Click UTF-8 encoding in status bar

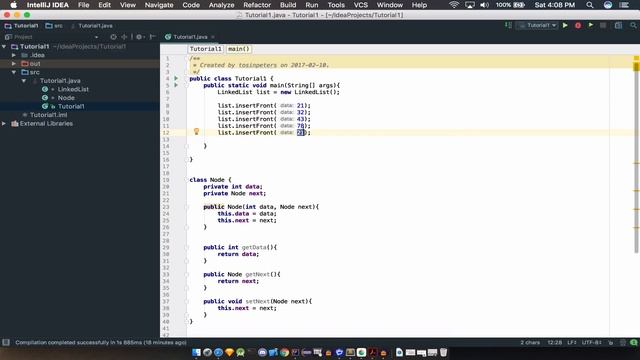pos(591,342)
